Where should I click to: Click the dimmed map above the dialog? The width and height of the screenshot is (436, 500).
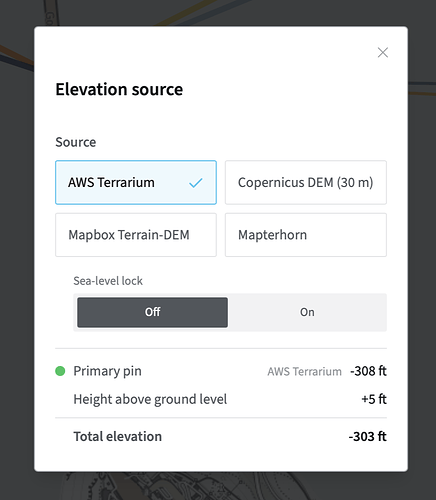pyautogui.click(x=218, y=13)
